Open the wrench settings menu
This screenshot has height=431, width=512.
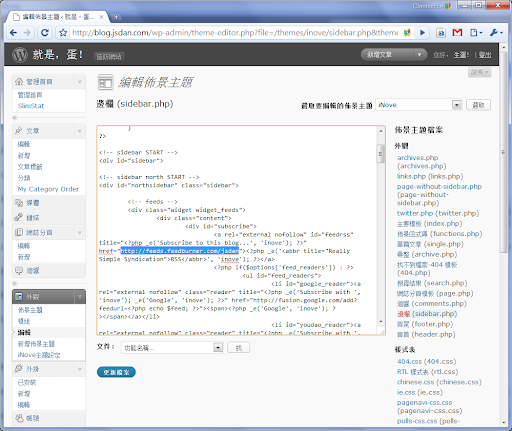(496, 33)
